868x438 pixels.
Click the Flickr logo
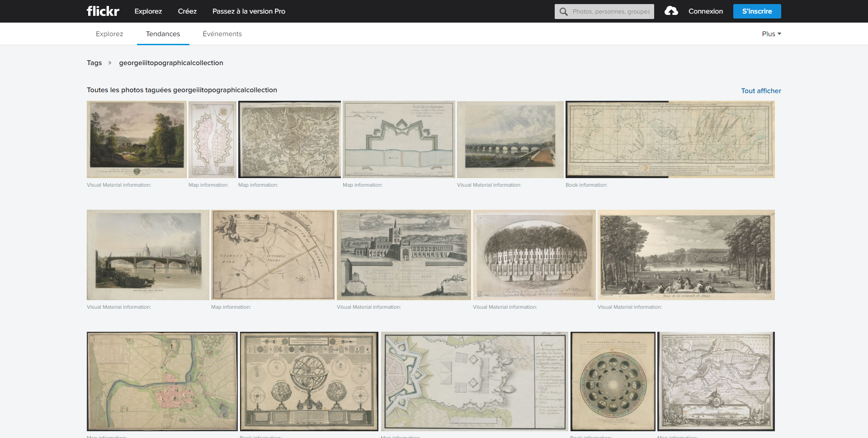pyautogui.click(x=103, y=11)
